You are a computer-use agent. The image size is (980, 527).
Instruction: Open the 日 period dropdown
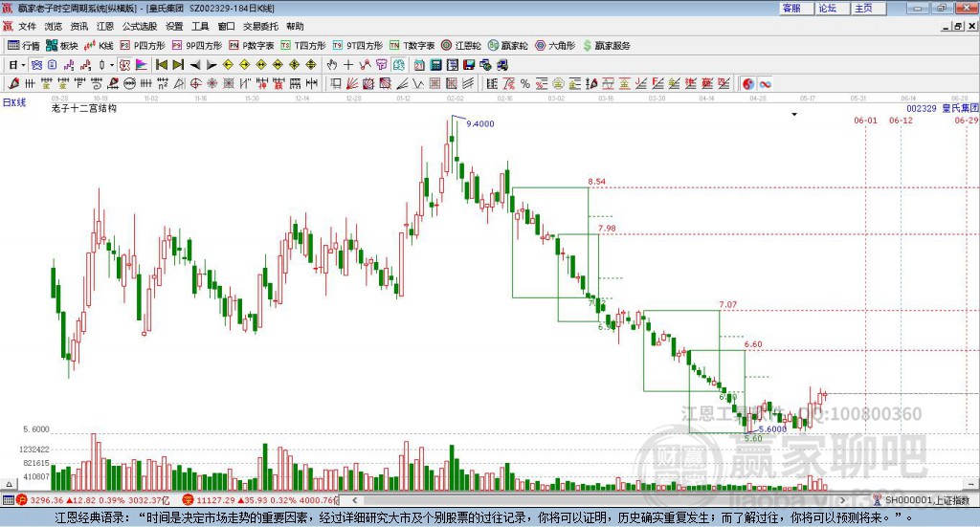(16, 65)
